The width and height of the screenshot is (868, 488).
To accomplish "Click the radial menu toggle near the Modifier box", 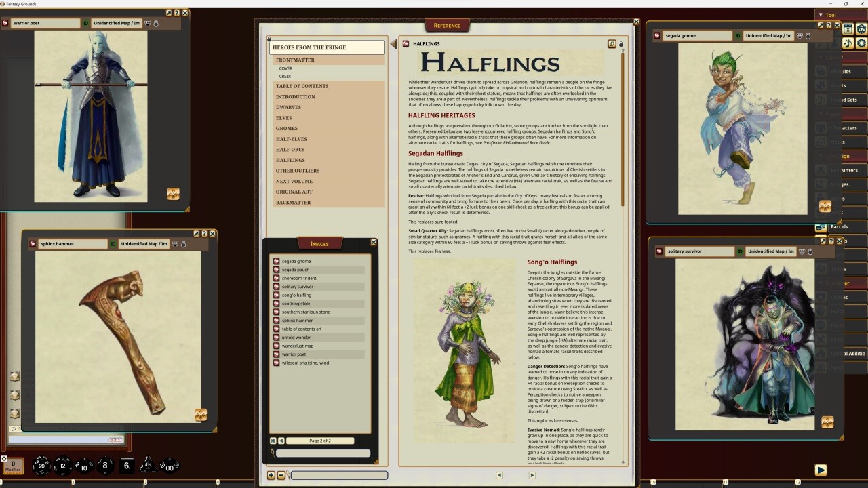I will coord(4,459).
